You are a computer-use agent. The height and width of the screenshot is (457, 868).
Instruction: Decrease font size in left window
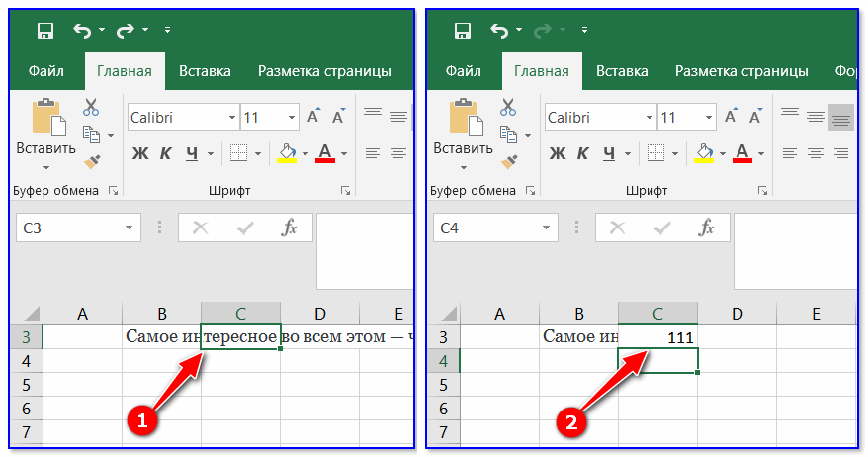pyautogui.click(x=338, y=117)
